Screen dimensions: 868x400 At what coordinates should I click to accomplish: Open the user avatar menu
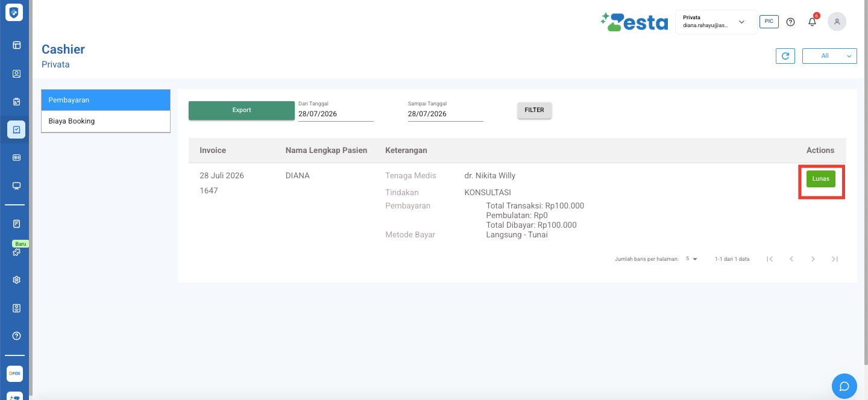tap(837, 22)
